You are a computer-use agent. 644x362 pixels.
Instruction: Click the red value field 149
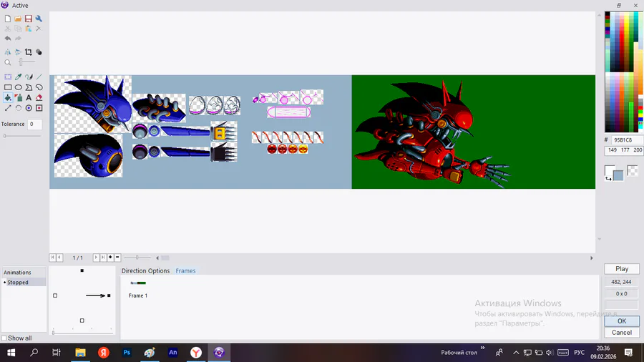tap(612, 150)
